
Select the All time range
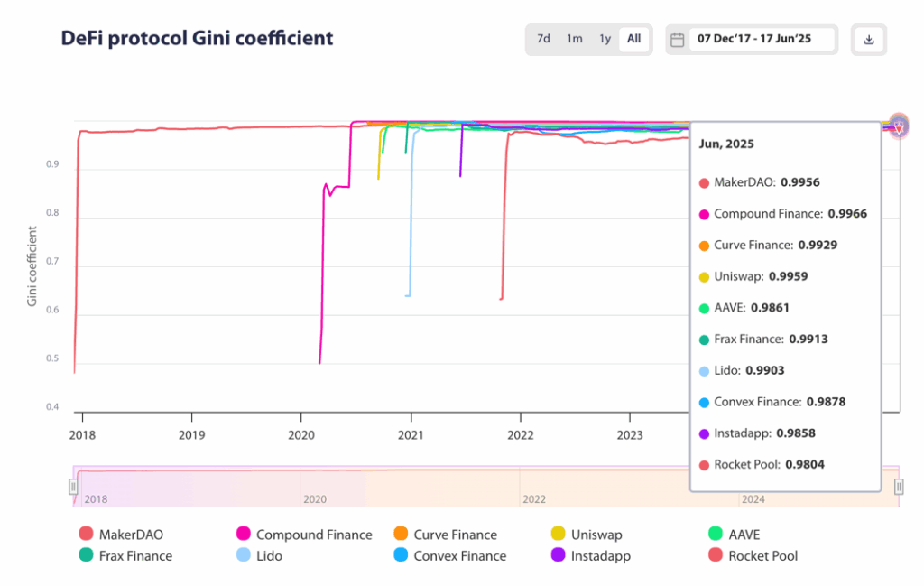coord(634,39)
